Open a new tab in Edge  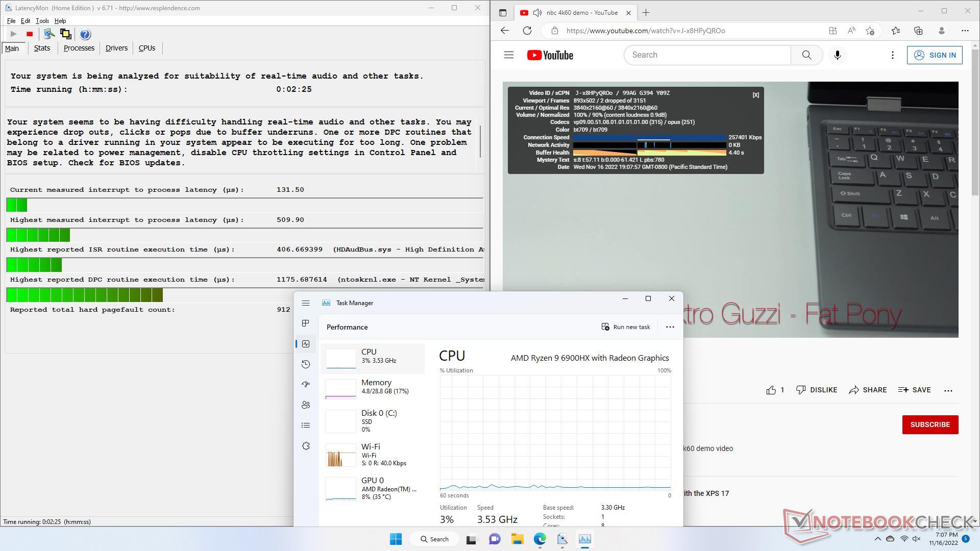pyautogui.click(x=646, y=13)
